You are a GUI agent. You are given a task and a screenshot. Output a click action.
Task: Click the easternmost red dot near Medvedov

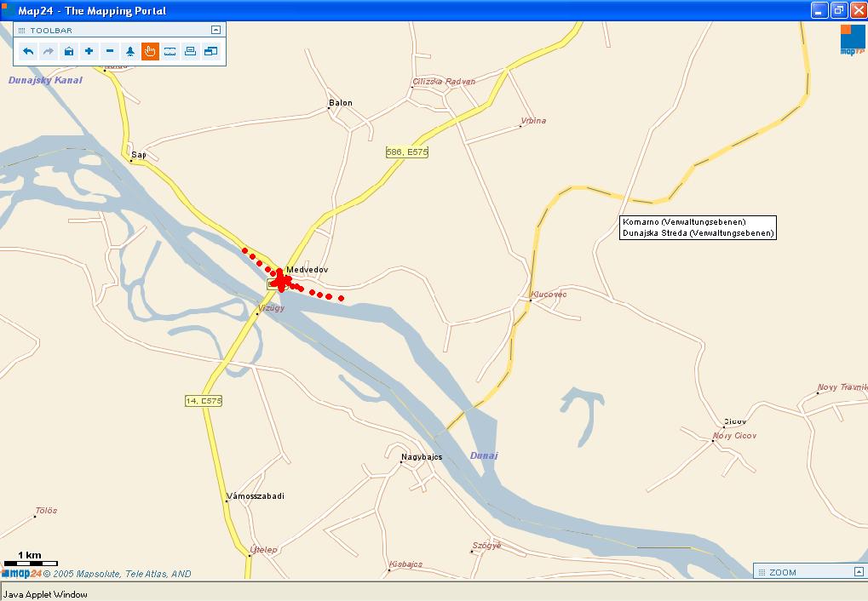tap(341, 298)
